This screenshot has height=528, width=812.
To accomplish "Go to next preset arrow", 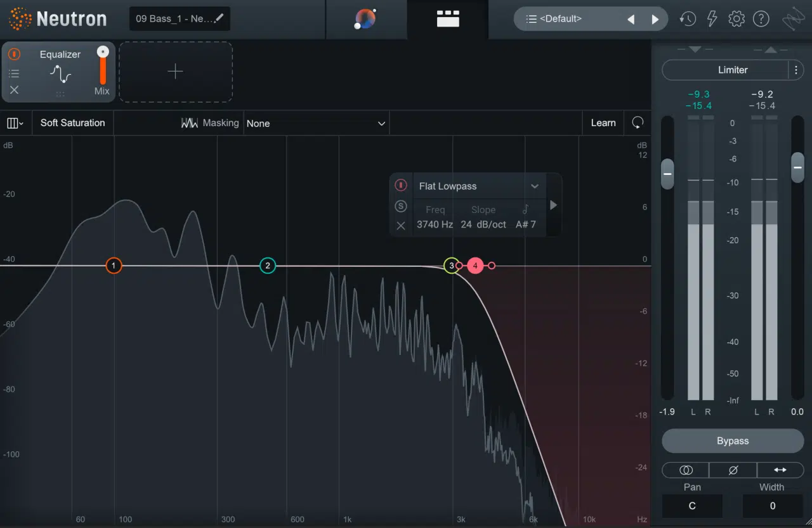I will point(655,19).
